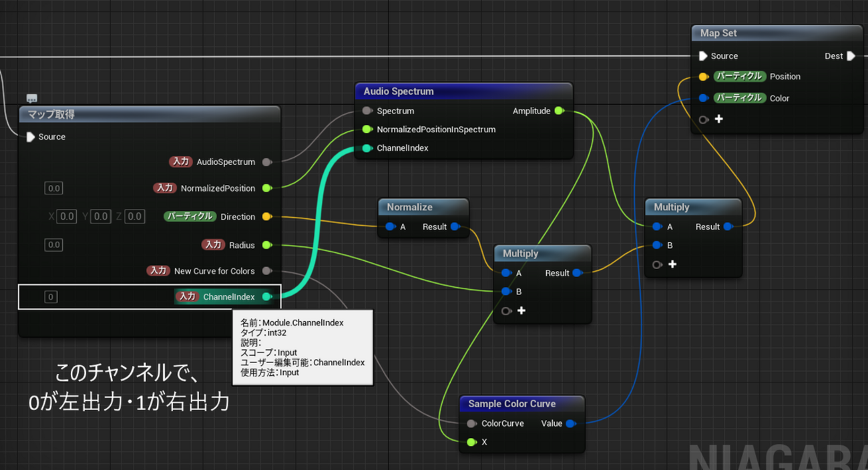The height and width of the screenshot is (470, 868).
Task: Click the Amplitude output pin on Audio Spectrum
Action: tap(559, 111)
